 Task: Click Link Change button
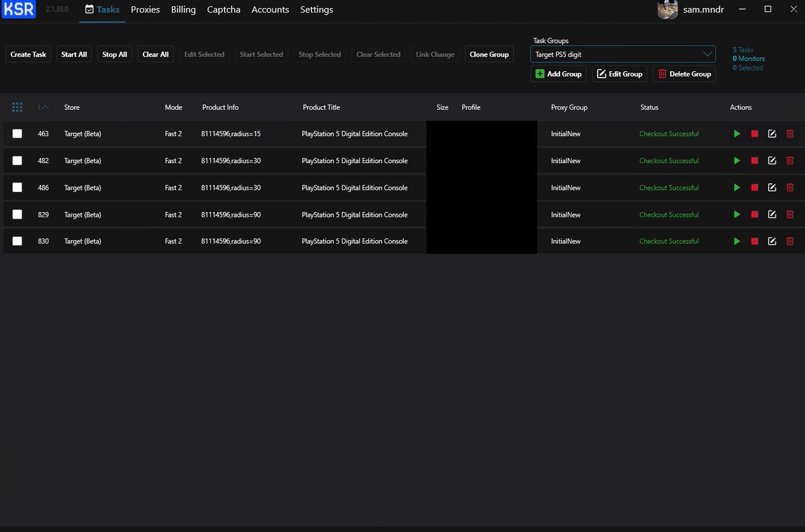[435, 54]
